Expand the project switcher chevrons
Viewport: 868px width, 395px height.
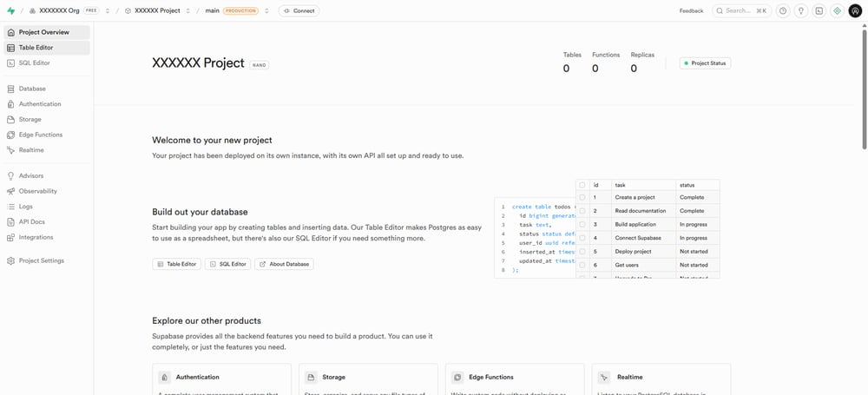click(187, 11)
